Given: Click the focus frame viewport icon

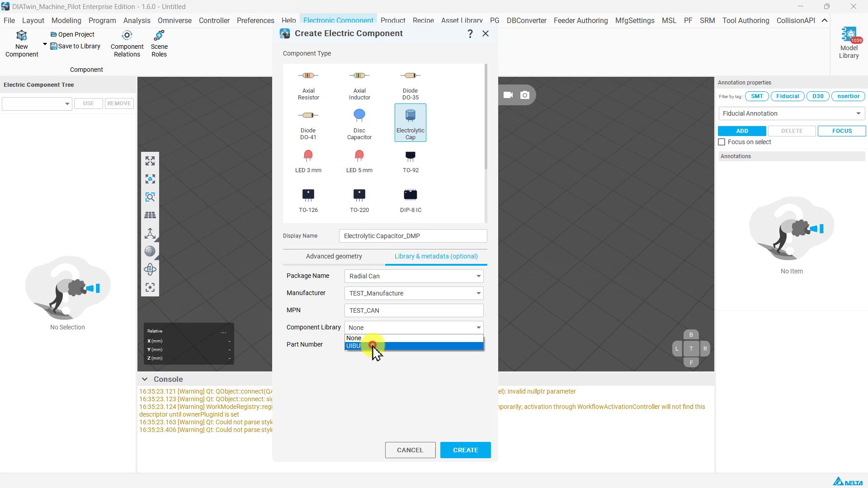Looking at the screenshot, I should 150,287.
